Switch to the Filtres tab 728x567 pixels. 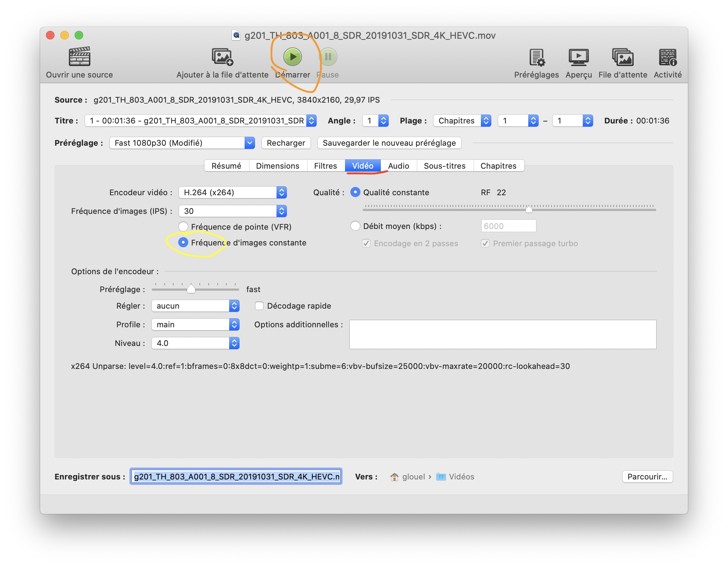325,166
